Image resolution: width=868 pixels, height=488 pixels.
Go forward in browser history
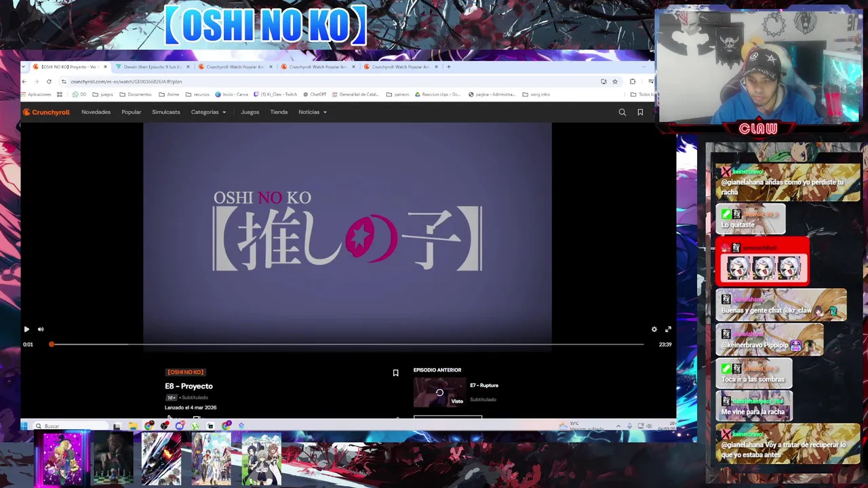pyautogui.click(x=37, y=81)
